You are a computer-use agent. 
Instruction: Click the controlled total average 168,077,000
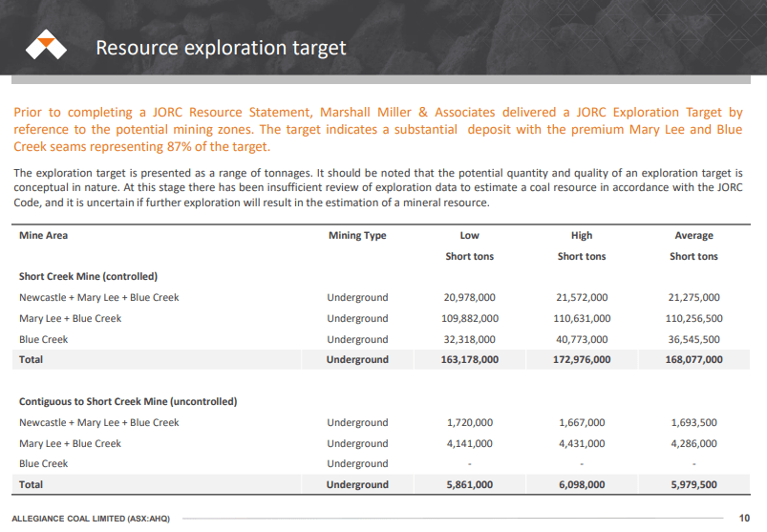click(693, 359)
